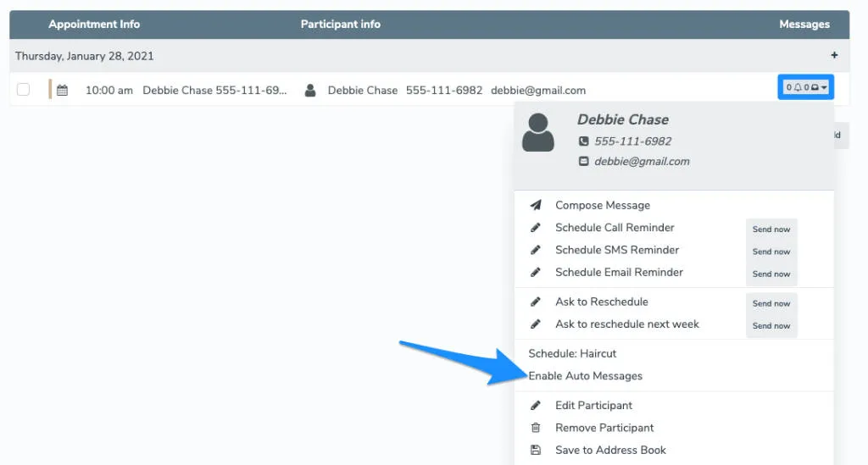Click appointment title Debbie Chase 555-111-69...
Screen dimensions: 868x465
tap(214, 90)
